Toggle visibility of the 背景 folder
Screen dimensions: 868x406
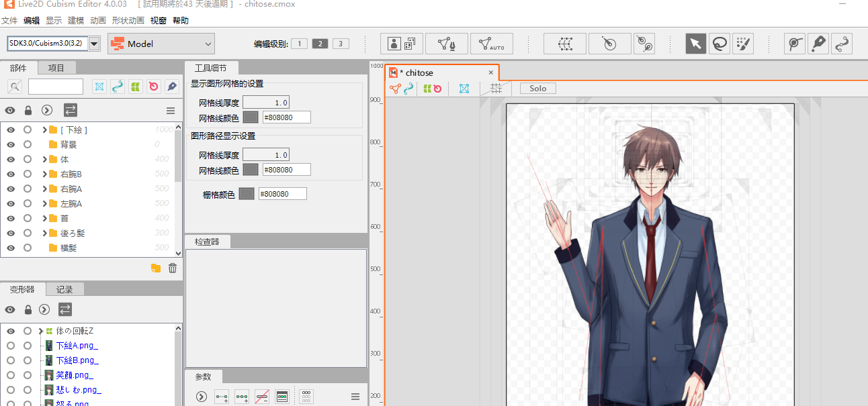[11, 144]
